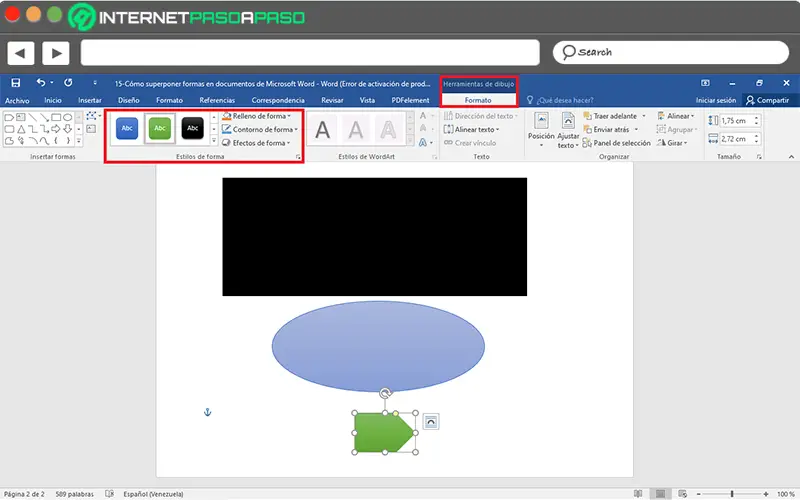This screenshot has height=500, width=800.
Task: Choose the straight line shape
Action: coord(33,117)
